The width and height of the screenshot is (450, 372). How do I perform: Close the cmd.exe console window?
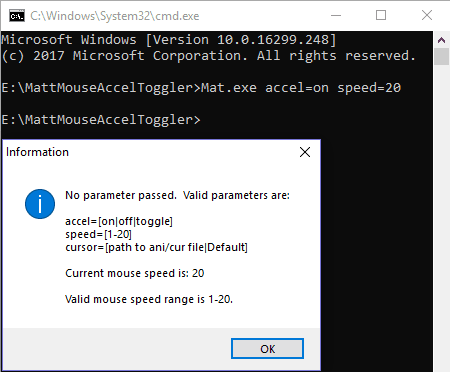pyautogui.click(x=427, y=15)
